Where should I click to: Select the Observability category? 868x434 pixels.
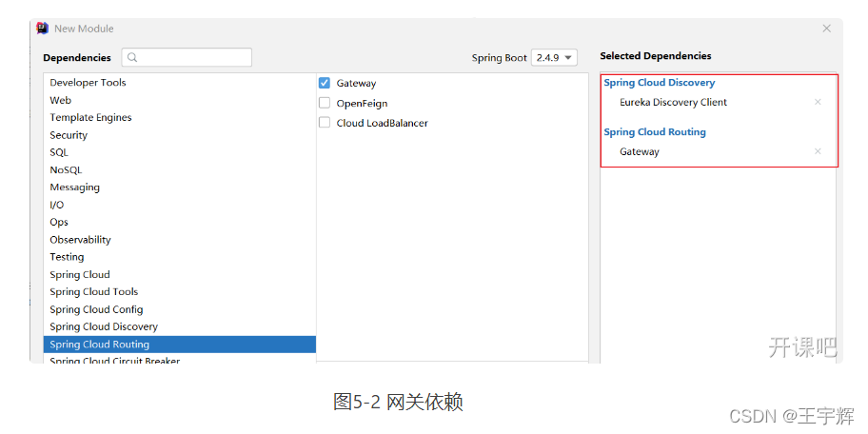[180, 240]
